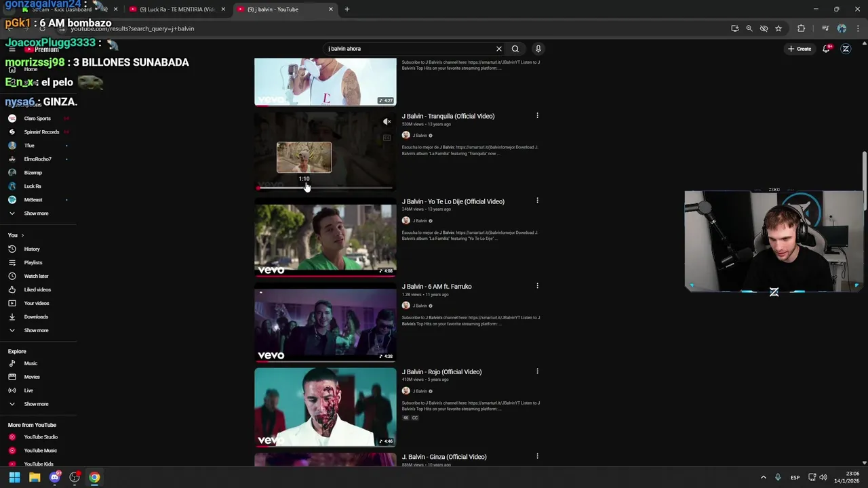Open options menu for 6 AM video
The width and height of the screenshot is (868, 488).
[537, 286]
